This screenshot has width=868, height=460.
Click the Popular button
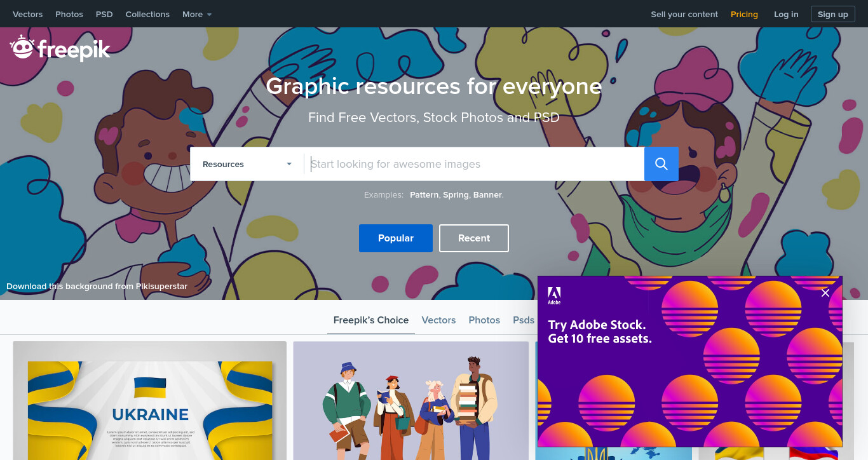[x=396, y=238]
